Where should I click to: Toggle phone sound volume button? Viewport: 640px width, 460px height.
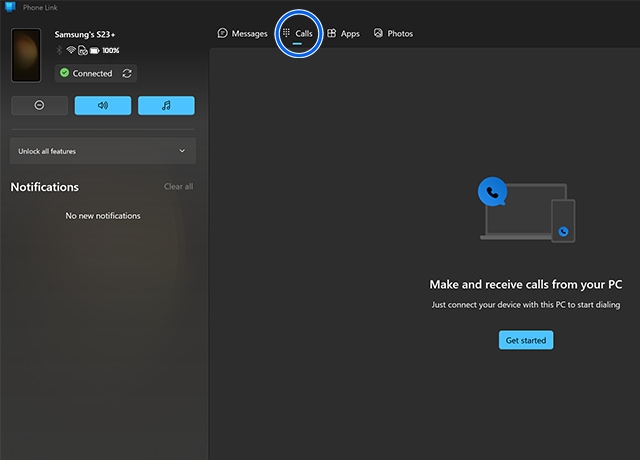click(x=103, y=105)
